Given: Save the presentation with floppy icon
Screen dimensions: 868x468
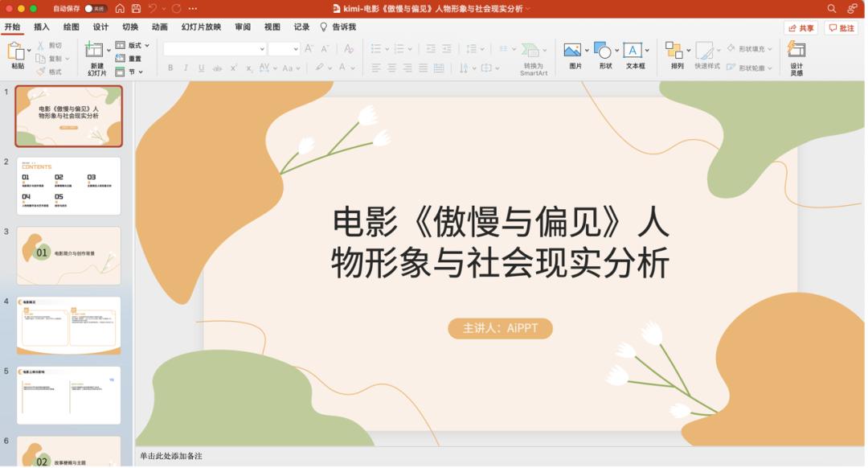Looking at the screenshot, I should point(136,9).
